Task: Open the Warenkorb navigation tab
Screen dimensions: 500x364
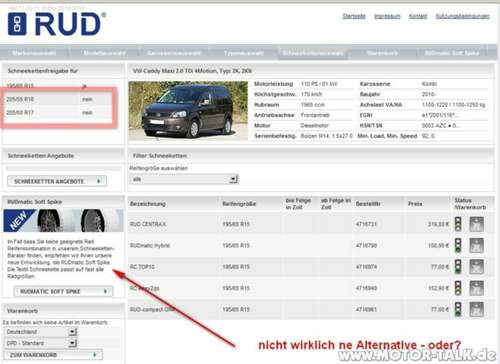Action: pyautogui.click(x=382, y=53)
